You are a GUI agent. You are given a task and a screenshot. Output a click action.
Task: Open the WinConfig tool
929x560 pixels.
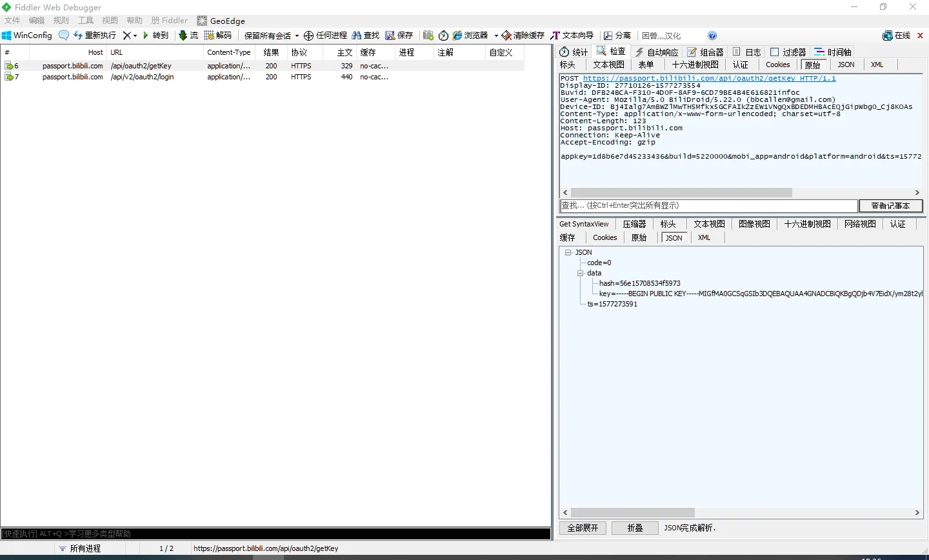tap(27, 35)
